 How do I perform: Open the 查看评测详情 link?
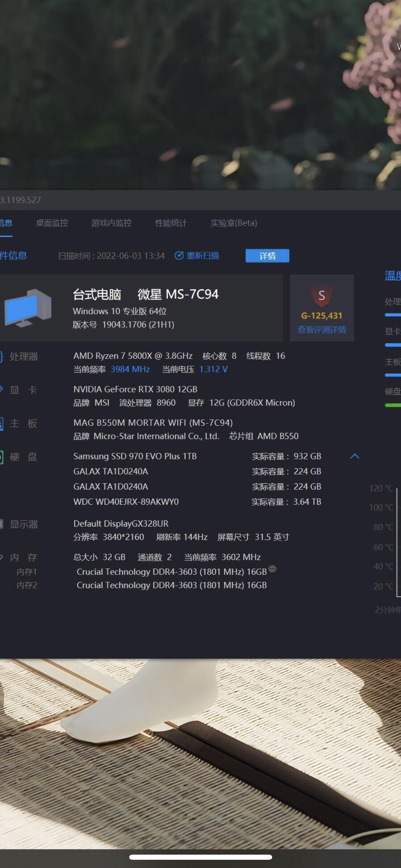click(x=322, y=330)
